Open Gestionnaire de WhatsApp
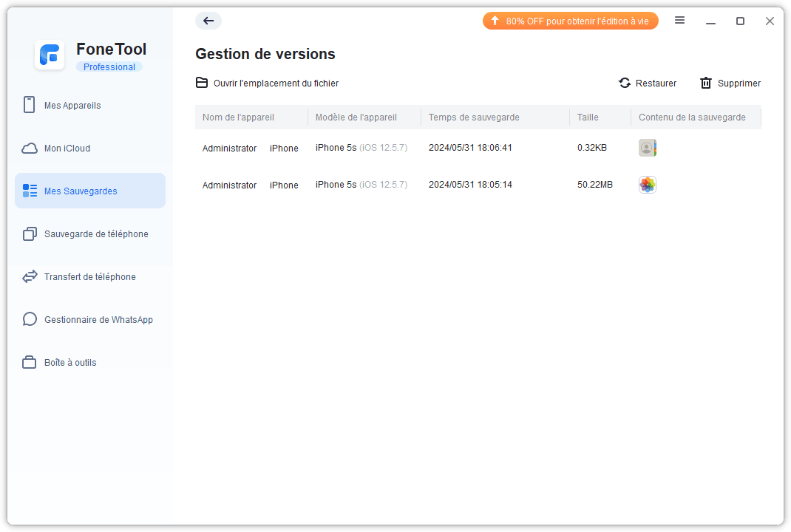The height and width of the screenshot is (532, 791). pyautogui.click(x=98, y=320)
